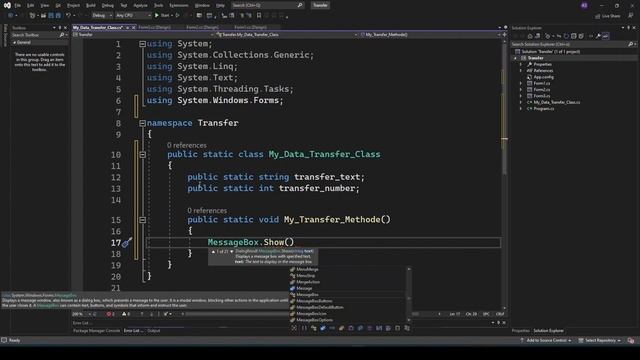Toggle Show All Files in Solution Explorer
Screen dimensions: 640x360
coord(581,36)
